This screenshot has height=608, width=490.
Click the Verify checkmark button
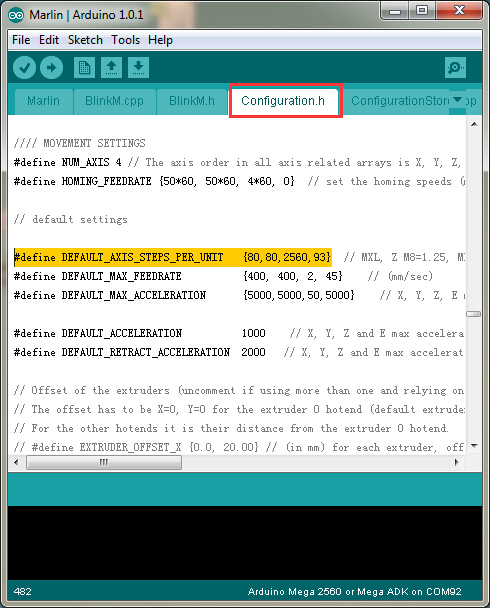[24, 67]
